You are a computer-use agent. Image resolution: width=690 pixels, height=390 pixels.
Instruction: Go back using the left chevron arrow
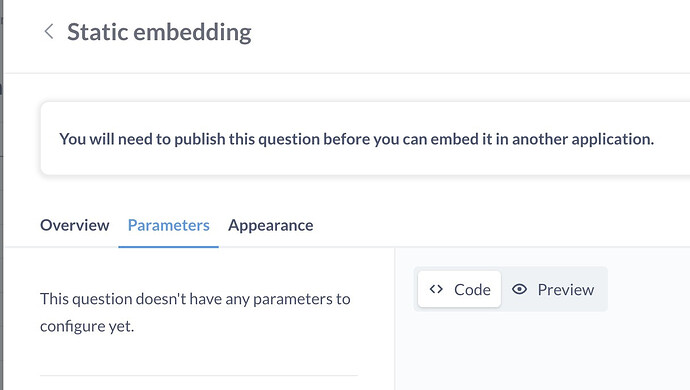coord(49,32)
